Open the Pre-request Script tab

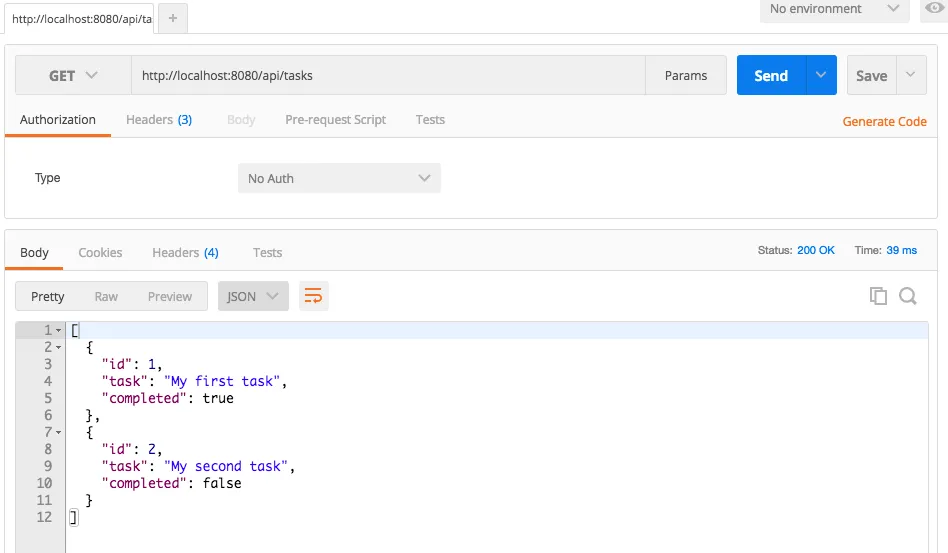pyautogui.click(x=335, y=120)
